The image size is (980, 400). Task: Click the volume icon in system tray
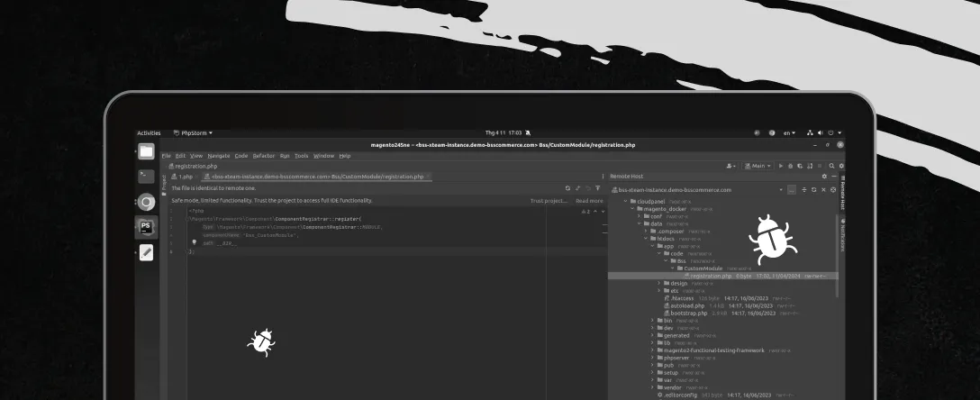820,133
